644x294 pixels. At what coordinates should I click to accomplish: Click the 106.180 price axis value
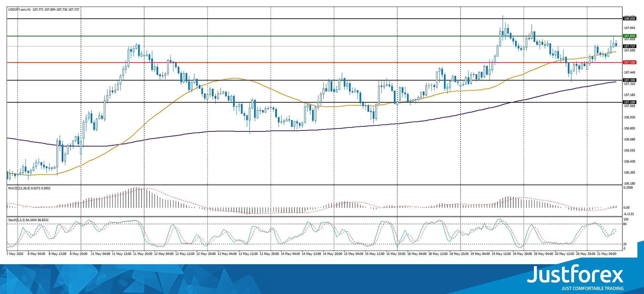point(629,183)
